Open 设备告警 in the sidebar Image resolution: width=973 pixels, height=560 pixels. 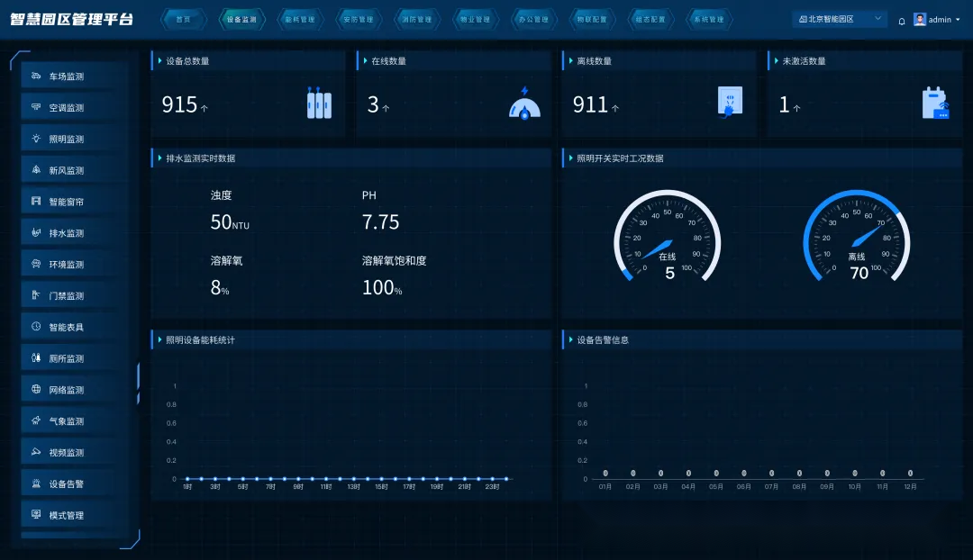click(x=67, y=484)
